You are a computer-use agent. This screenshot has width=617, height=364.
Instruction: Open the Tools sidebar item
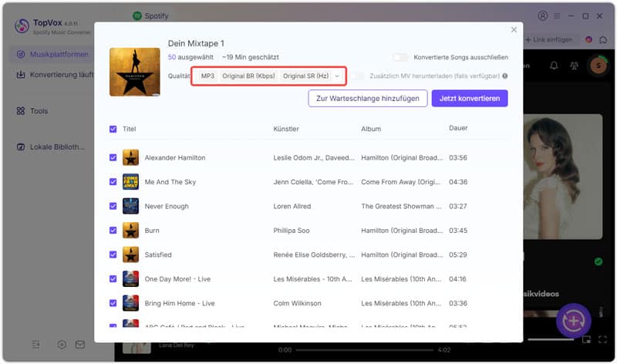(x=32, y=111)
